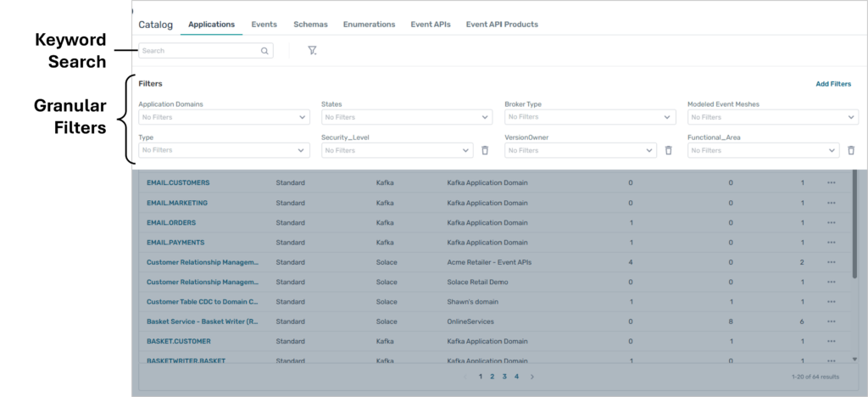Viewport: 868px width, 397px height.
Task: Click inside the Search input field
Action: point(199,51)
